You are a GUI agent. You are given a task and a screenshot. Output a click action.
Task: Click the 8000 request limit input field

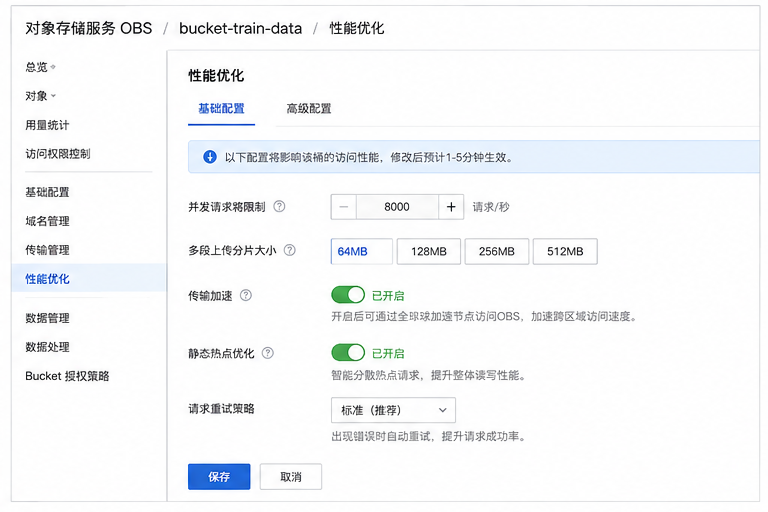coord(397,207)
